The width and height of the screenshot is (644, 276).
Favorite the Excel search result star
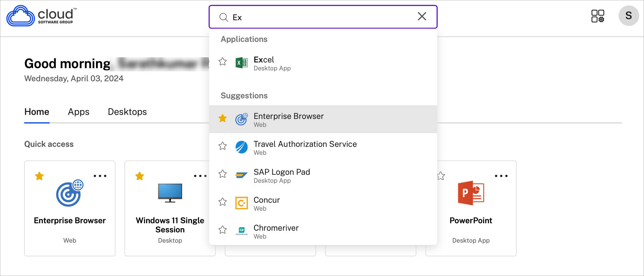tap(223, 62)
